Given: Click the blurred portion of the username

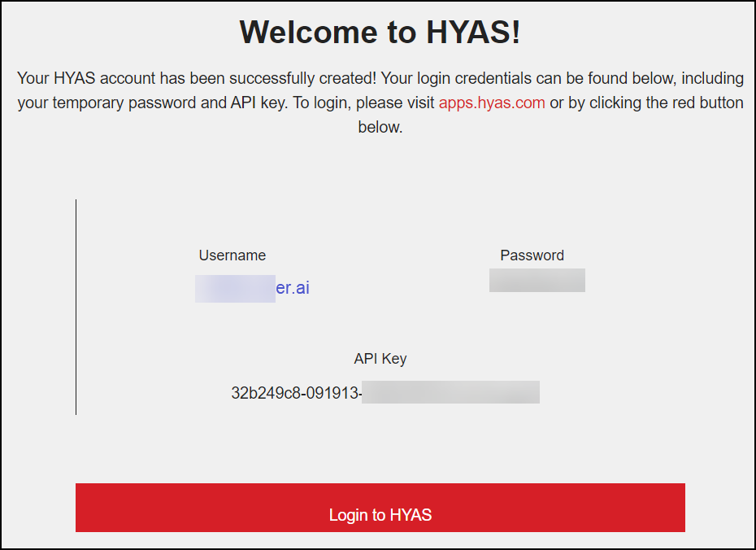Looking at the screenshot, I should (235, 289).
